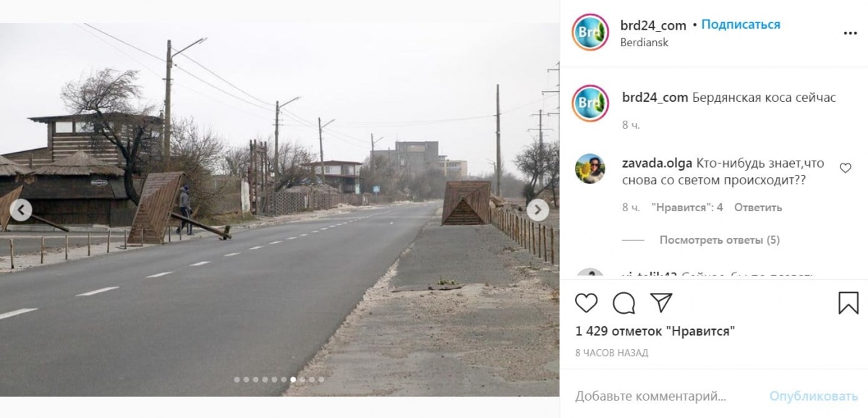The image size is (868, 418).
Task: Open the three-dots more options menu
Action: 849,33
